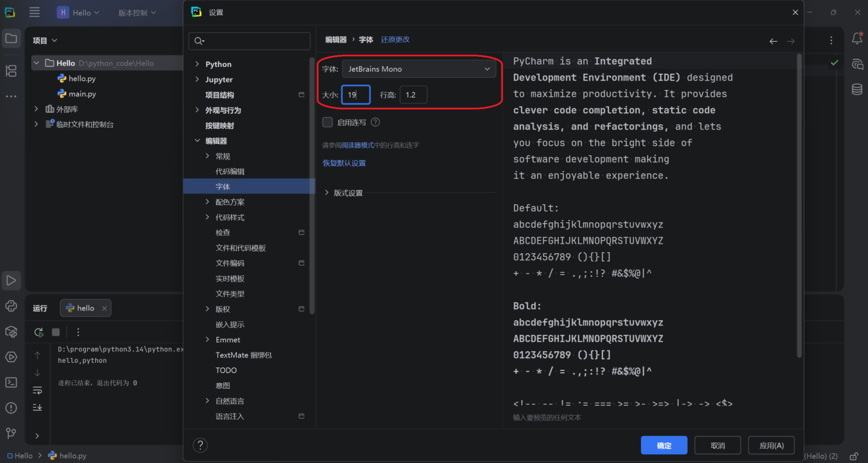Click hello.py in breadcrumb status bar
Image resolution: width=868 pixels, height=463 pixels.
(x=67, y=455)
